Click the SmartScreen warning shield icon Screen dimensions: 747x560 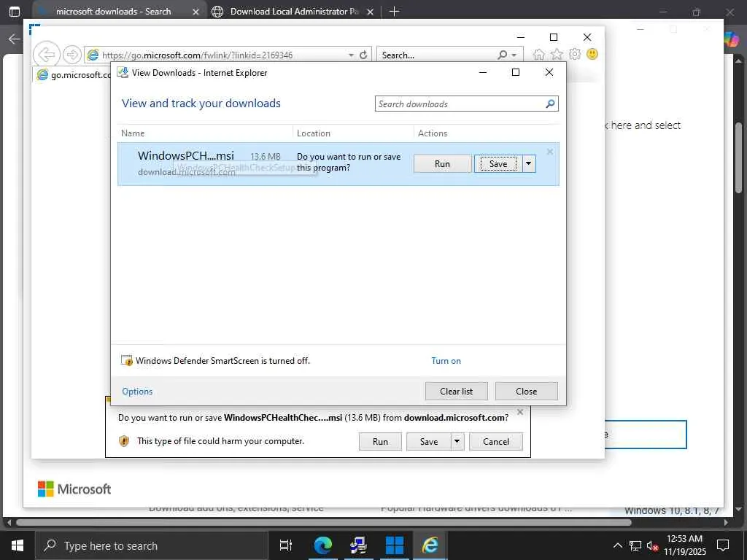[127, 360]
